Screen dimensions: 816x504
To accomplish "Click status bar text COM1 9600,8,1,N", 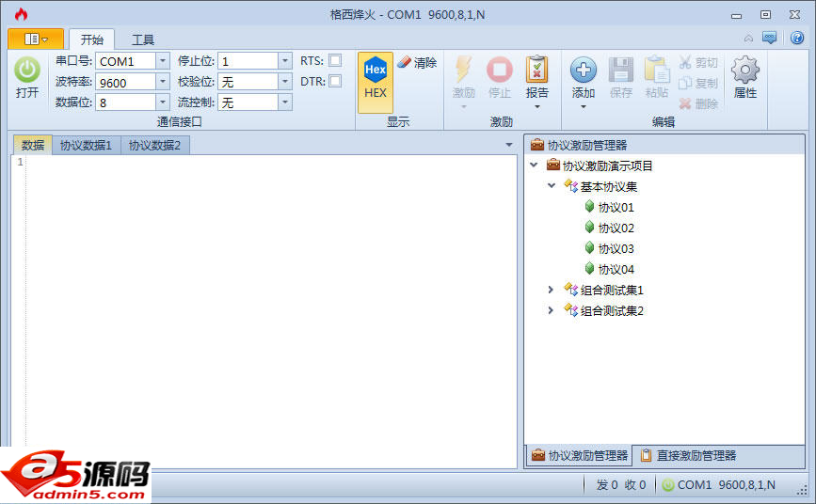I will [x=726, y=485].
